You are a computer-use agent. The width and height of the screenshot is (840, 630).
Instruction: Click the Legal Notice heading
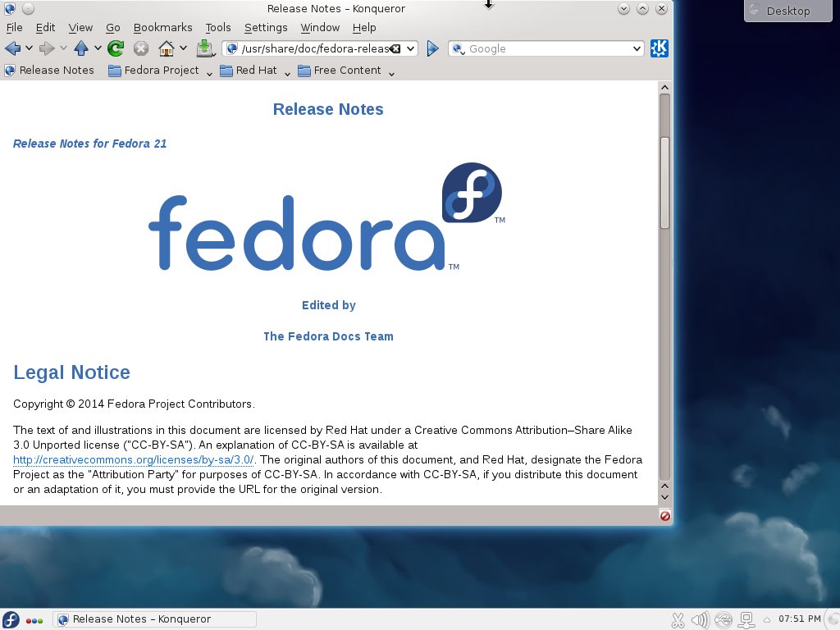click(72, 372)
